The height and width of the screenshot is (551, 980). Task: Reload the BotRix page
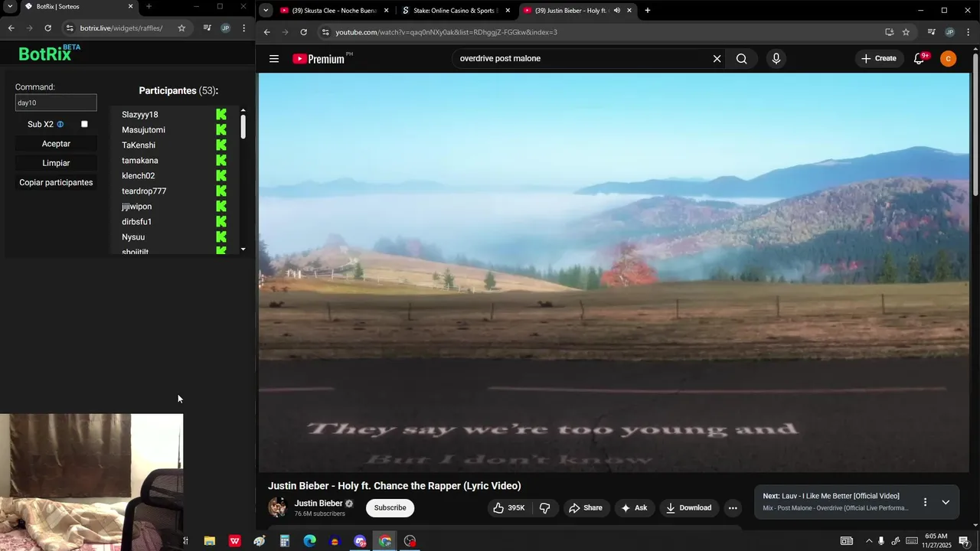point(47,28)
